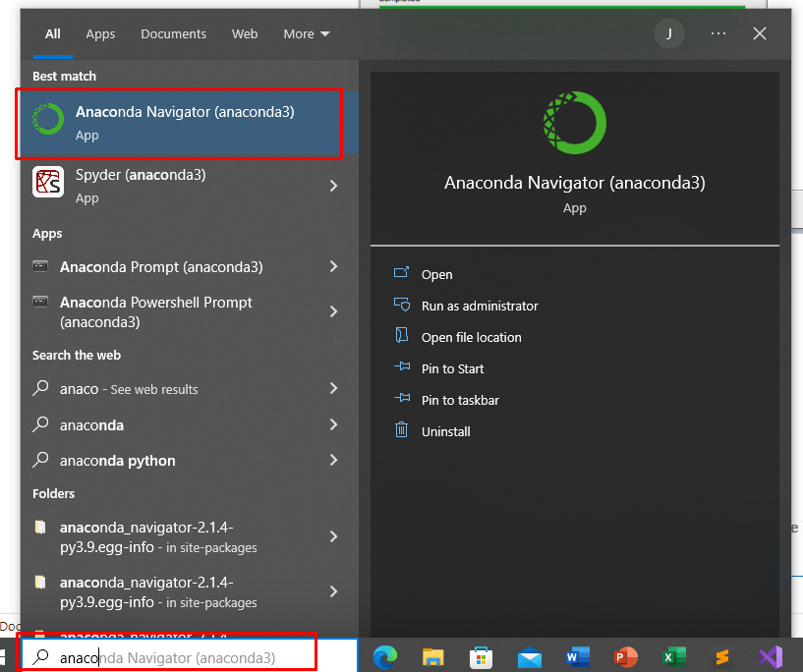
Task: Choose Open file location
Action: click(x=471, y=337)
